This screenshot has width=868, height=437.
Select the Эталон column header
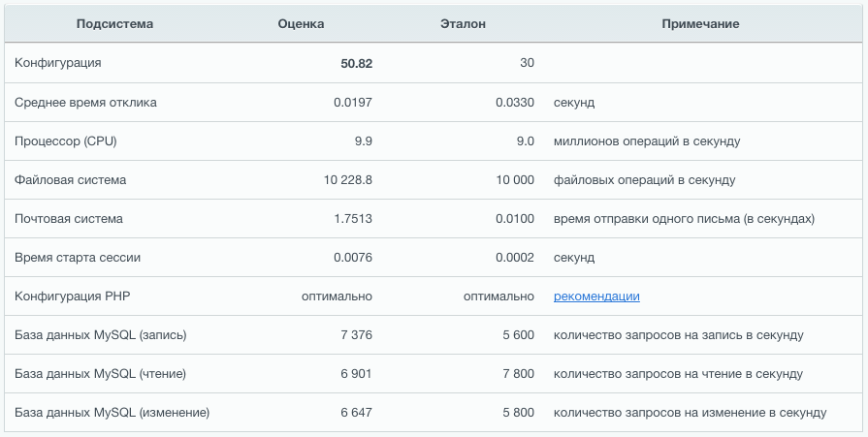pos(463,23)
